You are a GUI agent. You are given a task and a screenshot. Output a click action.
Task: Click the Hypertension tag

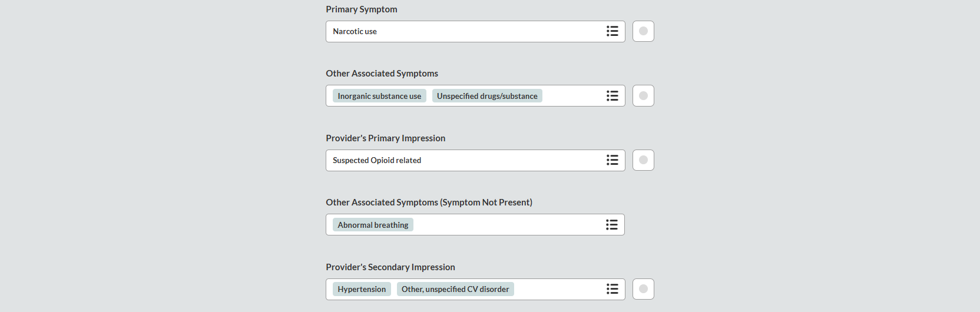[362, 289]
